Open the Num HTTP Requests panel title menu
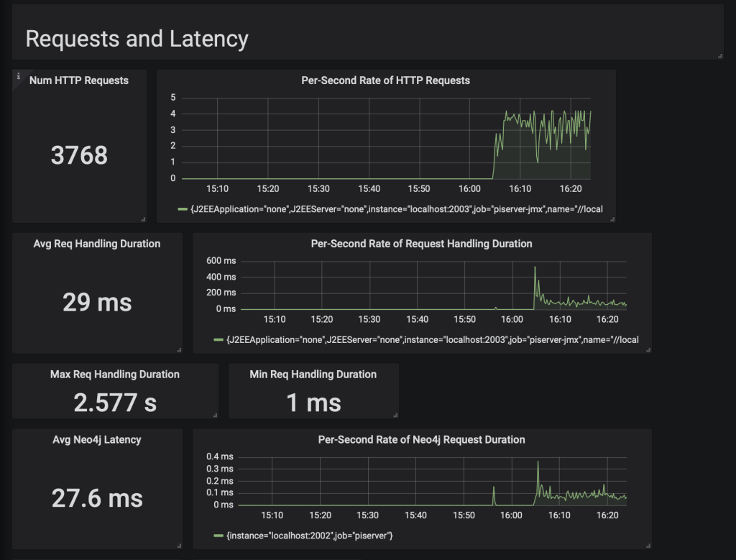This screenshot has width=736, height=560. click(x=79, y=81)
